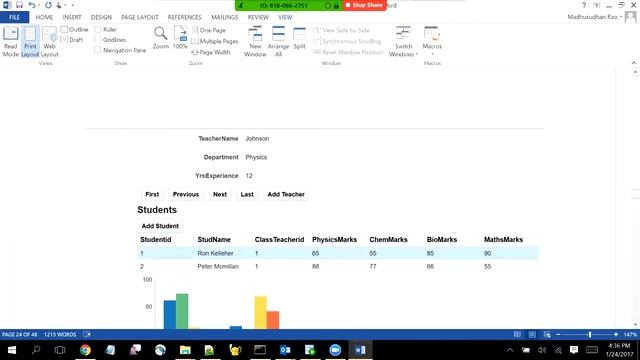Switch to the INSERT tab

[72, 17]
